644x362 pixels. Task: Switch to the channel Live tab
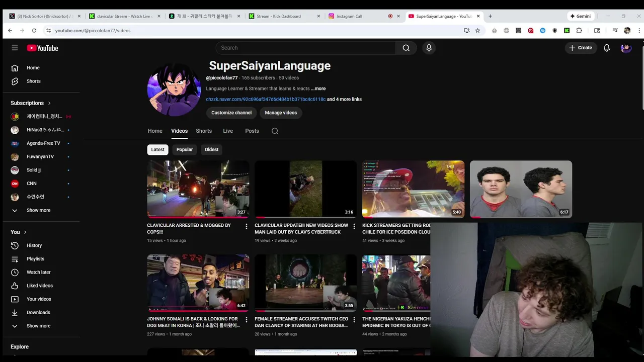[x=228, y=131]
